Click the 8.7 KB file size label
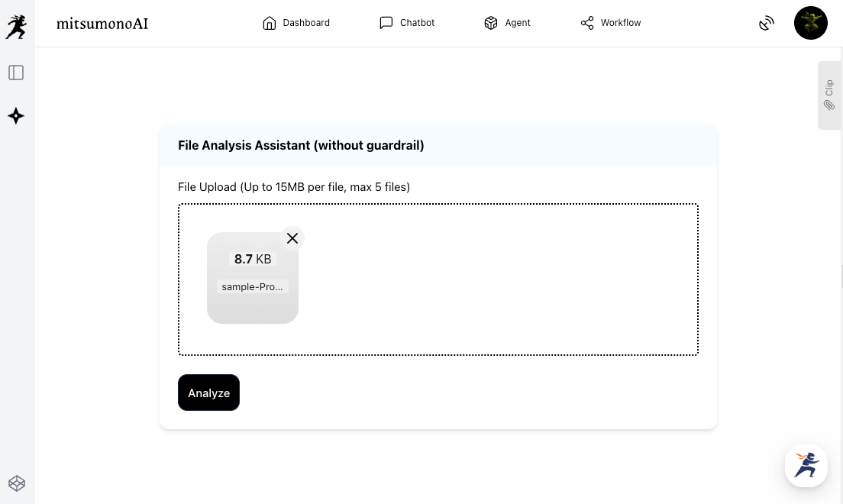Viewport: 843px width, 504px height. (253, 259)
